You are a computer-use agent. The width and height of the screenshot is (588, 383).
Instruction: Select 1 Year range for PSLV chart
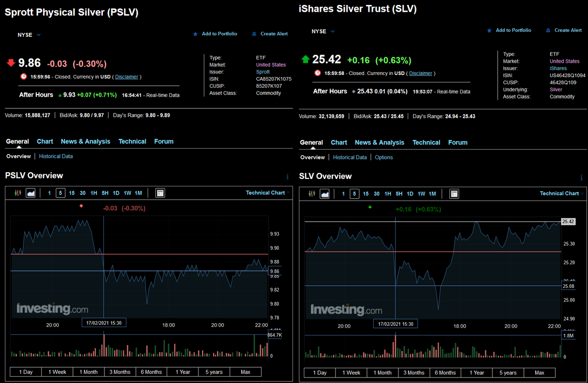click(183, 372)
